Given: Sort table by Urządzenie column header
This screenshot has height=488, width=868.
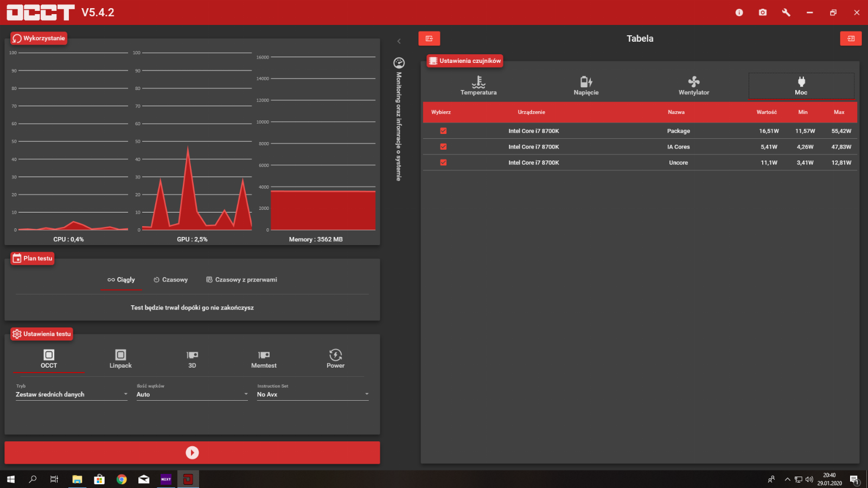Looking at the screenshot, I should click(x=531, y=112).
